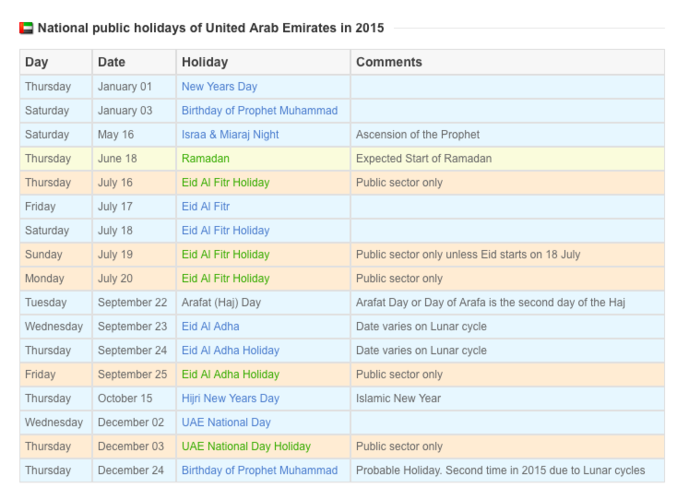The height and width of the screenshot is (500, 677).
Task: Click the September 22 date cell
Action: [x=134, y=302]
